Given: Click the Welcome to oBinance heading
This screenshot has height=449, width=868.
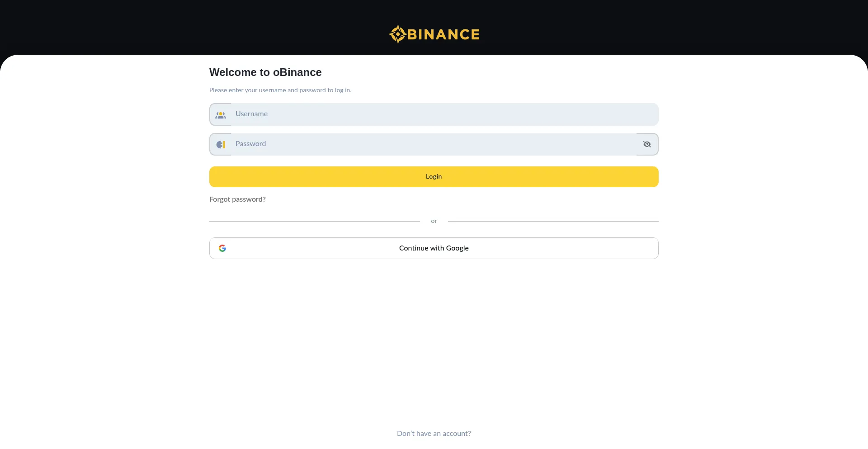Looking at the screenshot, I should (265, 72).
